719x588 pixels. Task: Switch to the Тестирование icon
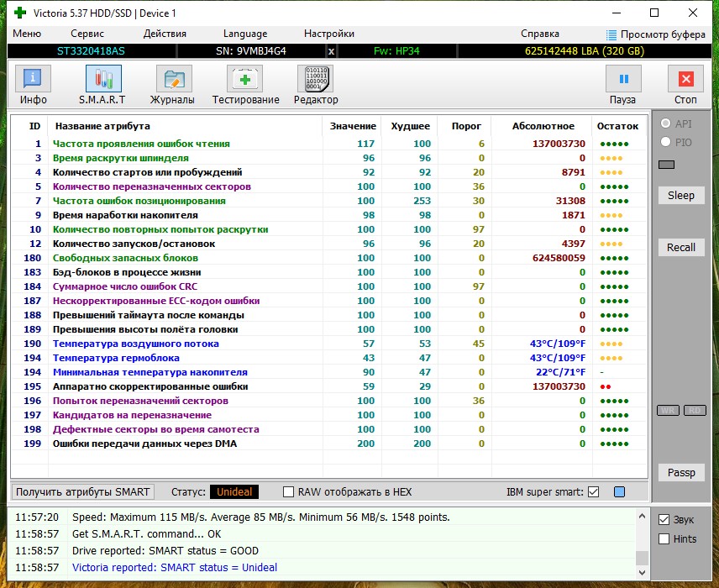pyautogui.click(x=245, y=79)
